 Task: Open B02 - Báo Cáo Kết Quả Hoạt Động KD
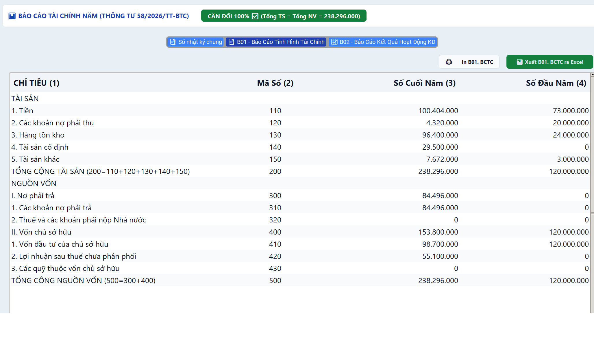click(x=383, y=42)
